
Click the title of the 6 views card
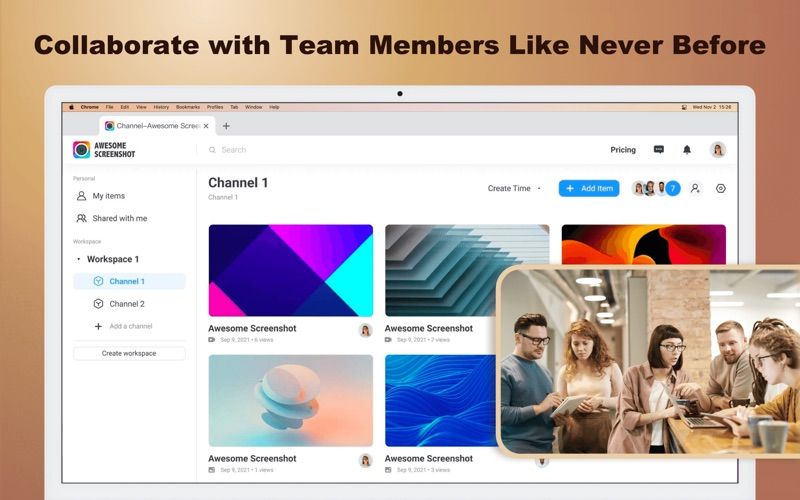click(x=253, y=329)
